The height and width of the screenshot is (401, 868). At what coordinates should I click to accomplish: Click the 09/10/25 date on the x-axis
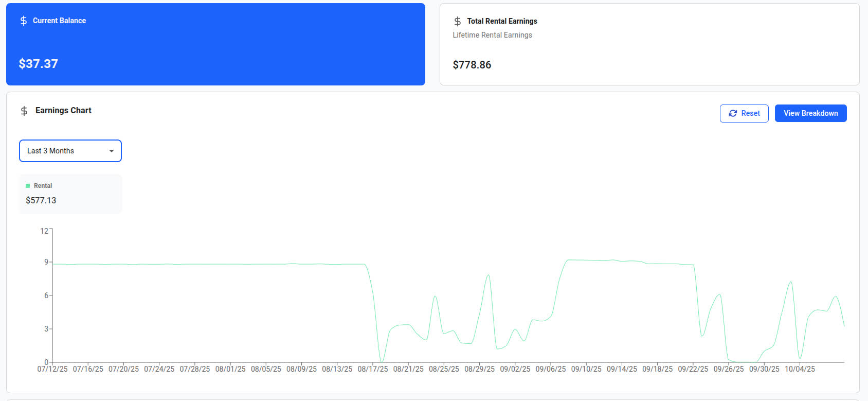pos(586,369)
